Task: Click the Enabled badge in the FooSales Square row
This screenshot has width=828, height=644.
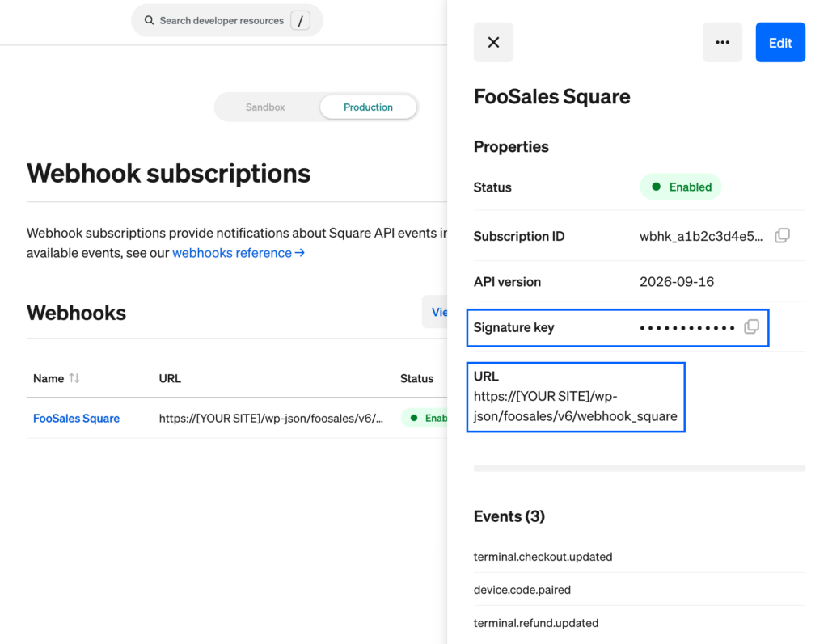Action: [x=425, y=418]
